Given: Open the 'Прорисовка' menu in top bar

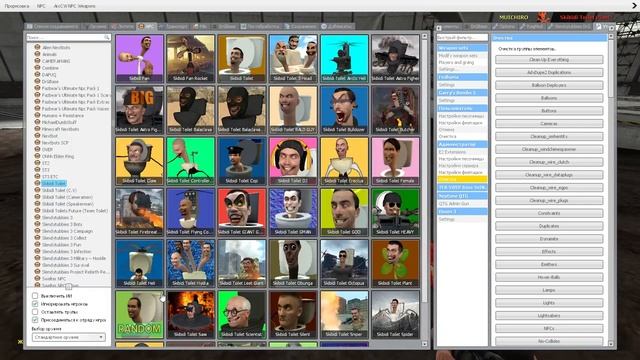Looking at the screenshot, I should click(17, 6).
